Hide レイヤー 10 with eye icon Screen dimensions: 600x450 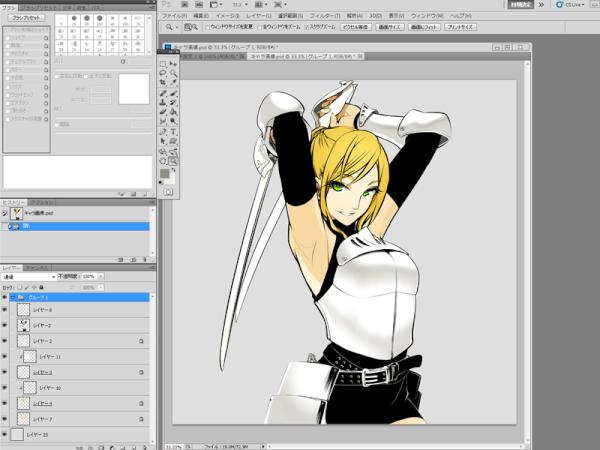coord(5,388)
